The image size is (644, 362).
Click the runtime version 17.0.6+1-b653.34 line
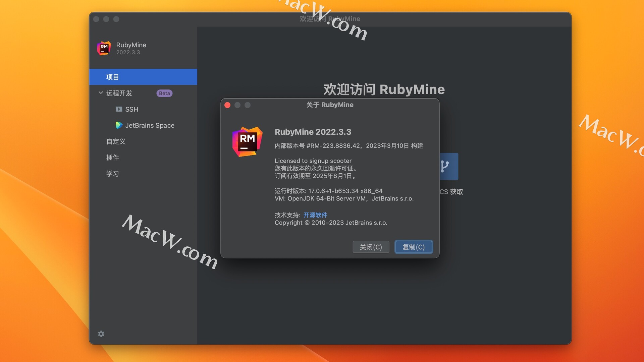click(329, 191)
